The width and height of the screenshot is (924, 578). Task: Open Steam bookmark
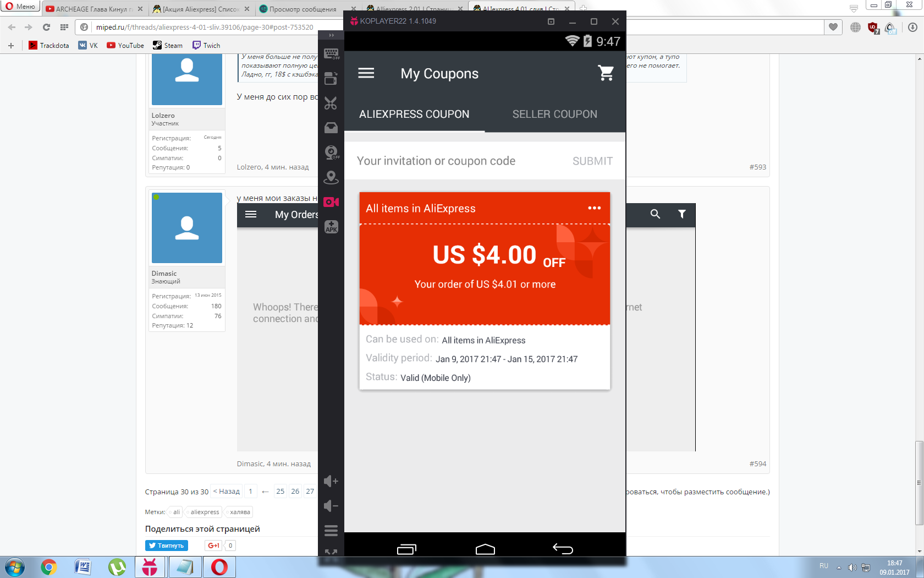pos(168,45)
